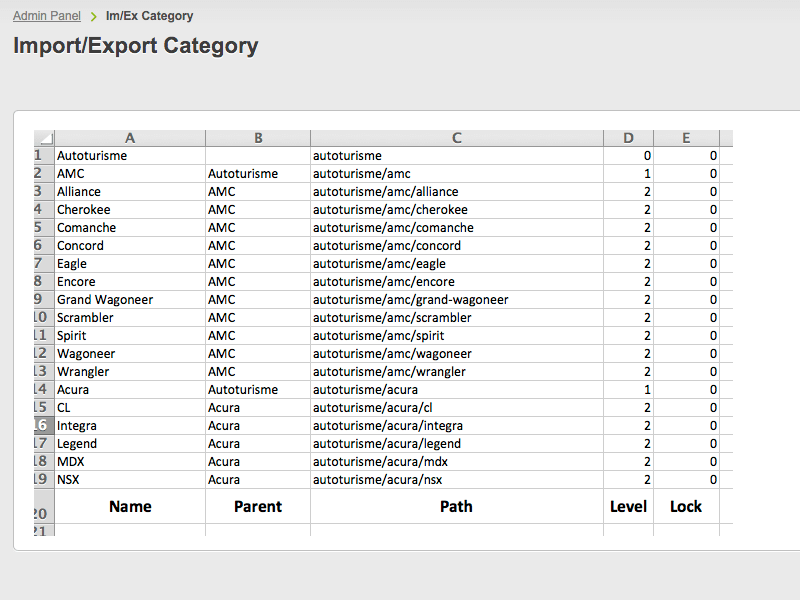Select row 16 highlighted header
The width and height of the screenshot is (800, 600).
(x=44, y=426)
